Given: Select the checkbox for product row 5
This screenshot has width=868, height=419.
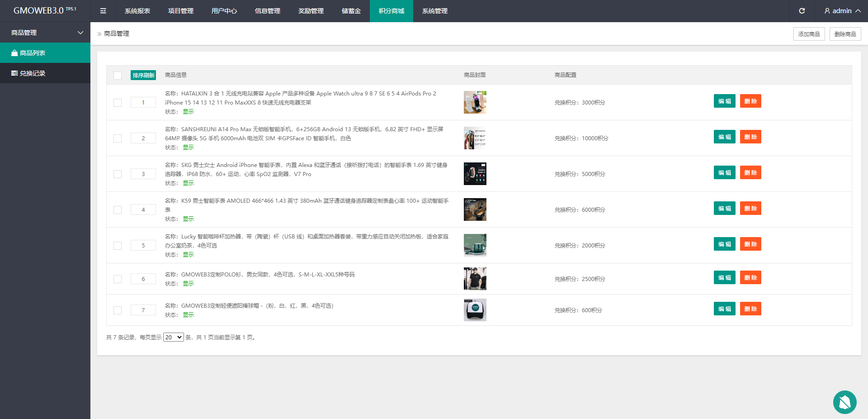Looking at the screenshot, I should pyautogui.click(x=118, y=246).
